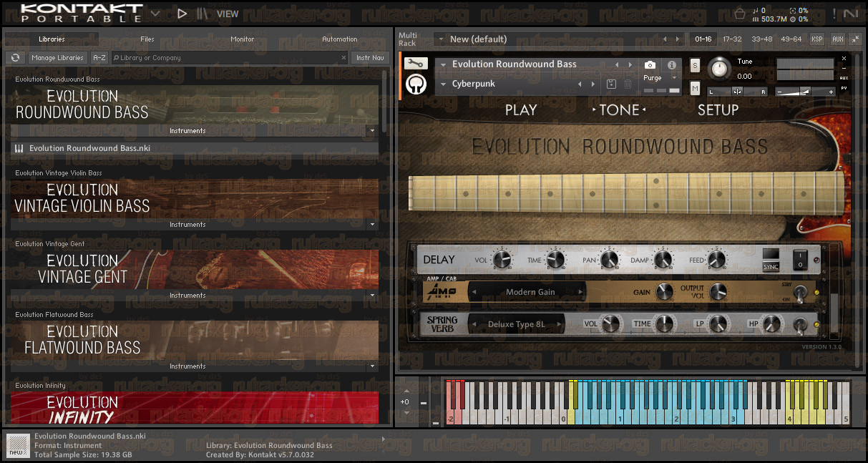This screenshot has width=868, height=463.
Task: Open the SETUP page
Action: pos(718,109)
